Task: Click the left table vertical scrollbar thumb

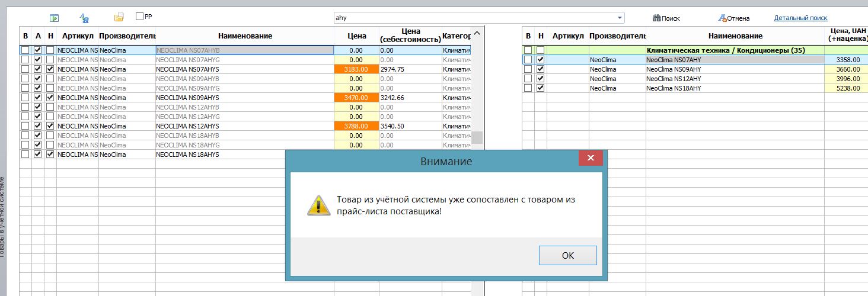Action: (x=477, y=137)
